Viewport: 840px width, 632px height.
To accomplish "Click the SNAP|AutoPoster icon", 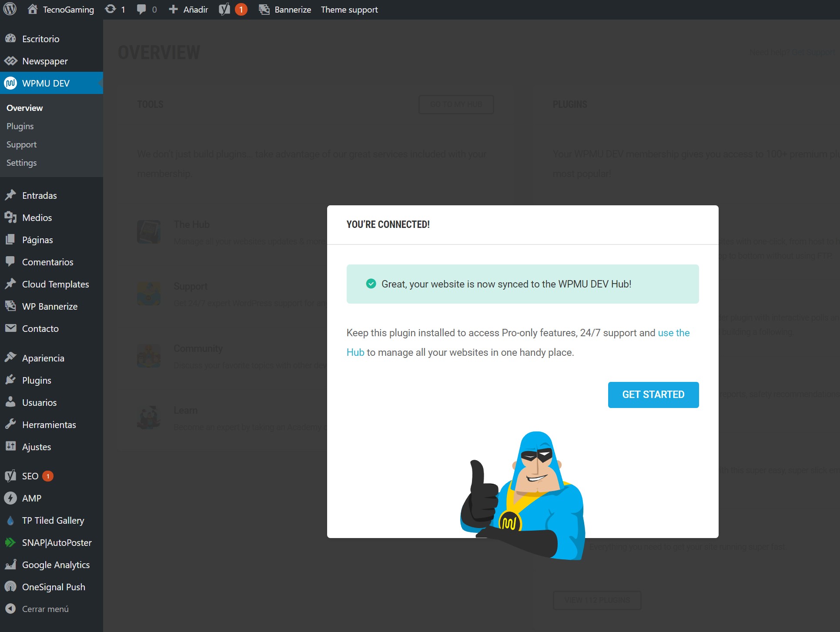I will (x=10, y=542).
